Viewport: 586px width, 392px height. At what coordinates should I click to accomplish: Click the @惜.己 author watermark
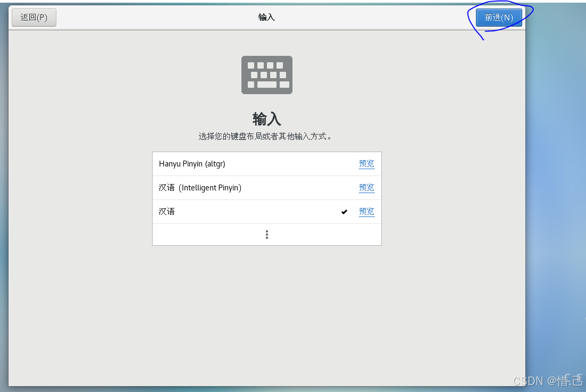click(x=564, y=380)
